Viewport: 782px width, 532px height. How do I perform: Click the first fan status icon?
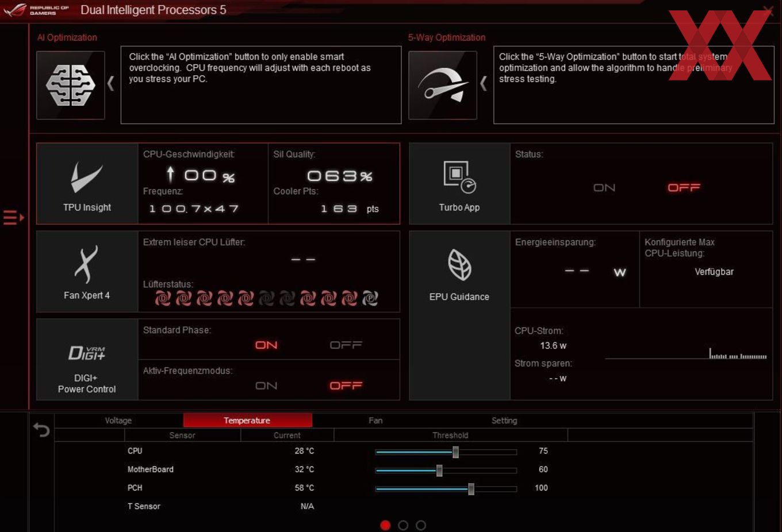click(163, 298)
